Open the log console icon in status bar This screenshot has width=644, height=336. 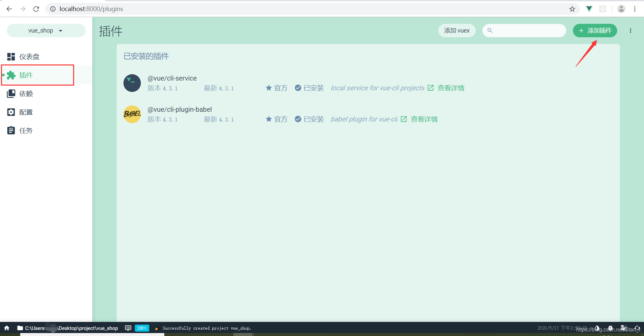pos(128,328)
